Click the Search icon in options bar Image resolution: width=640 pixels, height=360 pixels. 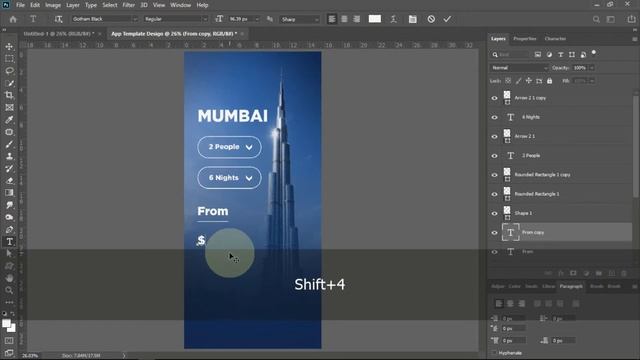[x=596, y=19]
